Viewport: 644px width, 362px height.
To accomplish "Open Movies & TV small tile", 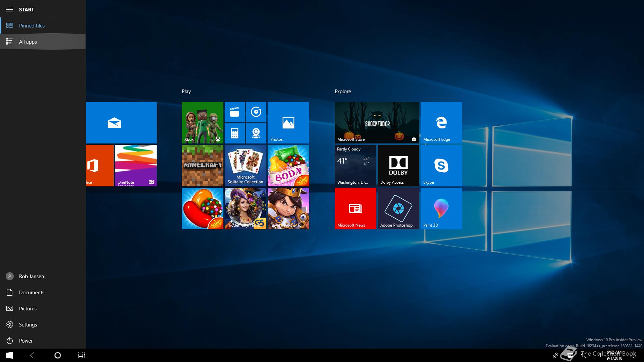I will [x=234, y=112].
